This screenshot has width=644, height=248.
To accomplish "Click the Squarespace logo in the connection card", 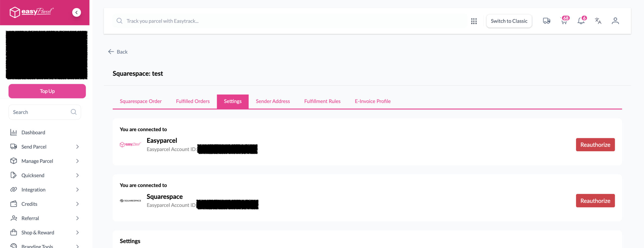I will pos(130,201).
